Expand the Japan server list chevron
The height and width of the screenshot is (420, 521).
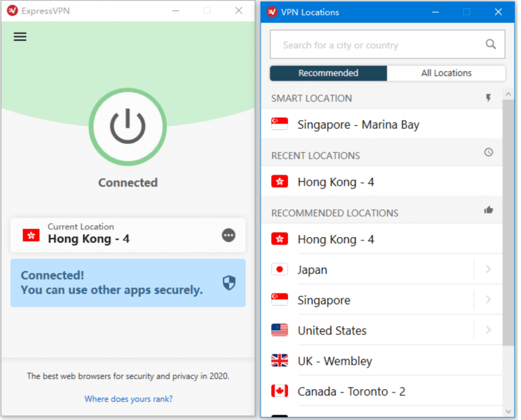488,269
